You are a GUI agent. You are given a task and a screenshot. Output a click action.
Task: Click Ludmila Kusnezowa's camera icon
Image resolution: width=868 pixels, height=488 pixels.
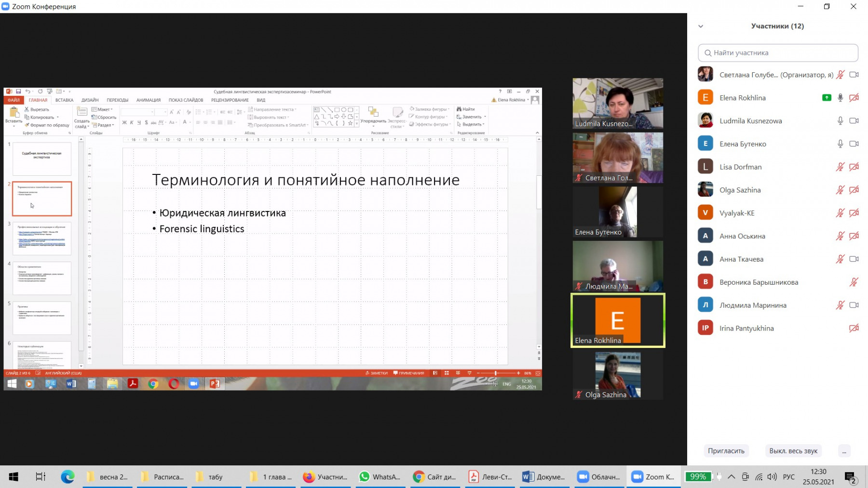(854, 121)
